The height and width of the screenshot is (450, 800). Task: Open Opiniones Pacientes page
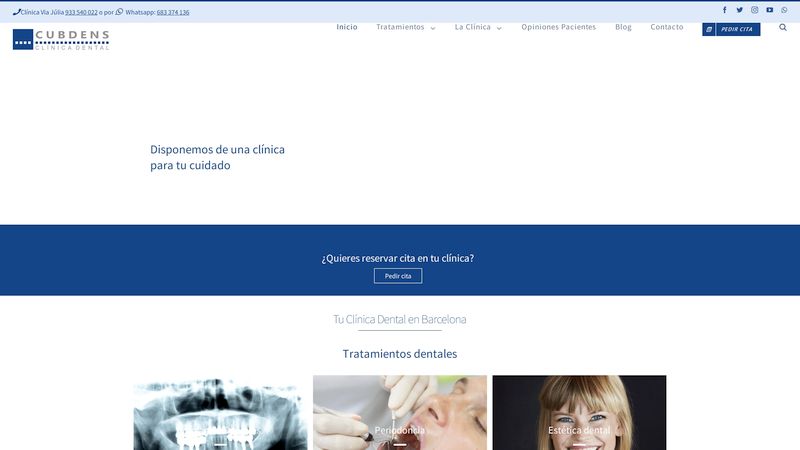tap(559, 27)
